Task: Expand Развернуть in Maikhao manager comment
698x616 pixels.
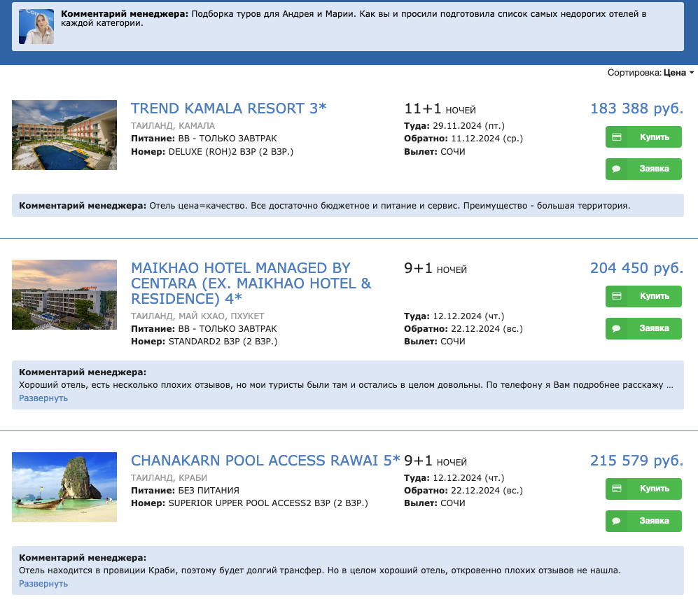Action: (x=43, y=398)
